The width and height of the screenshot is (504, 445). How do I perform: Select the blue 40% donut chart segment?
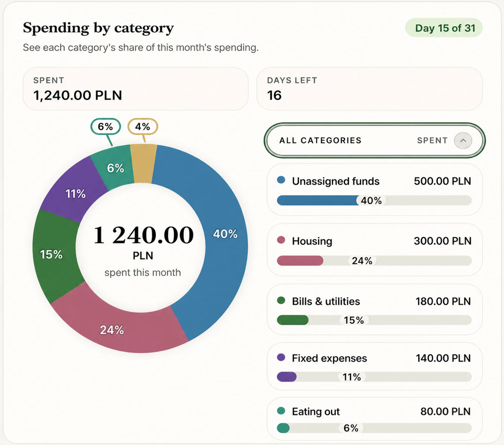click(225, 234)
